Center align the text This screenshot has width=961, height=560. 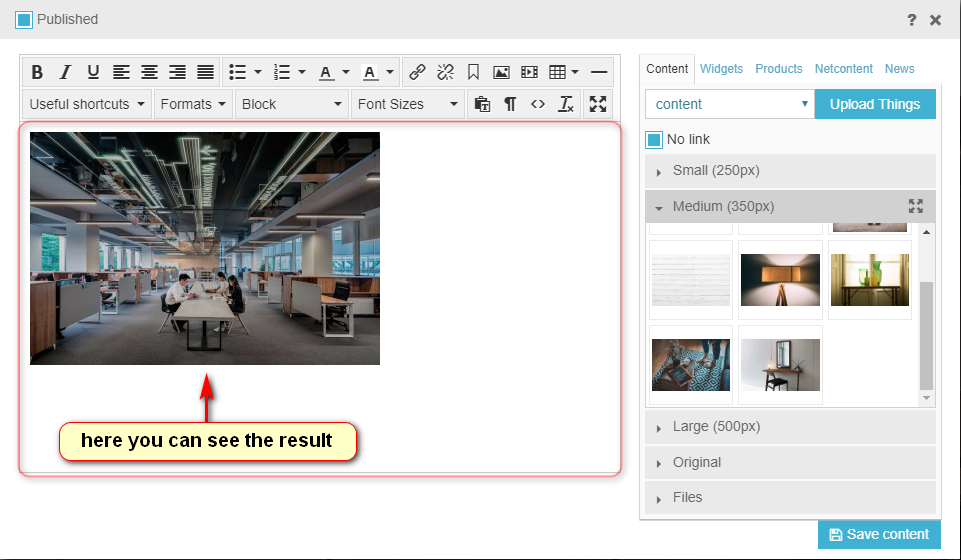pos(150,72)
